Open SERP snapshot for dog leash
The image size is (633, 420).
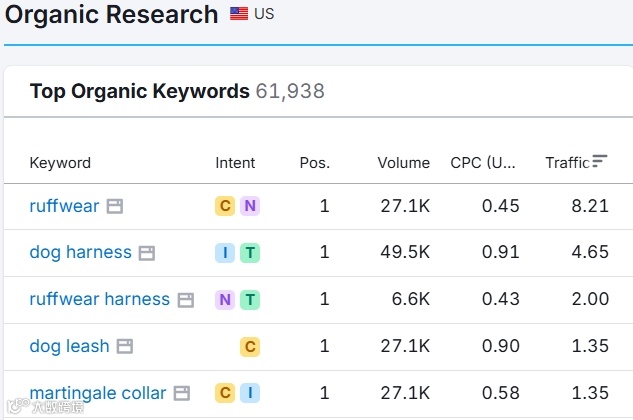click(125, 346)
